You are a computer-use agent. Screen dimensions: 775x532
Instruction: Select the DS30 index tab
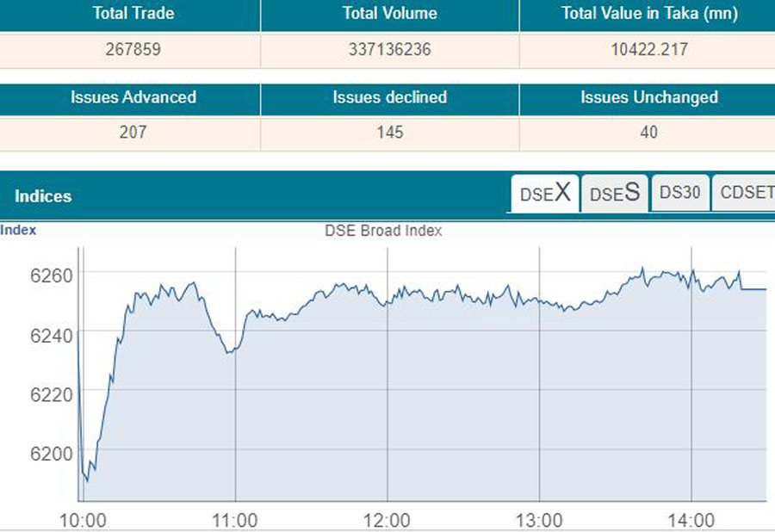679,193
